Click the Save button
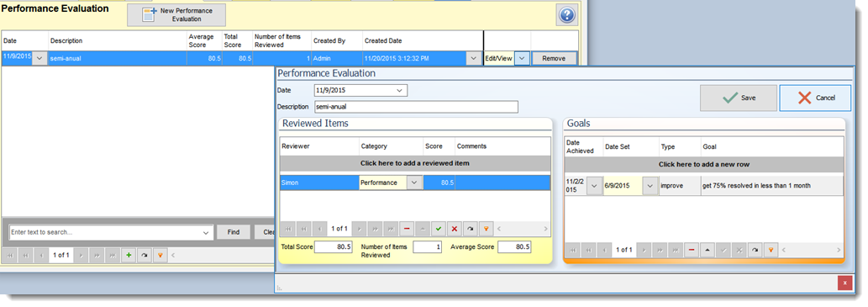Image resolution: width=868 pixels, height=307 pixels. (739, 98)
